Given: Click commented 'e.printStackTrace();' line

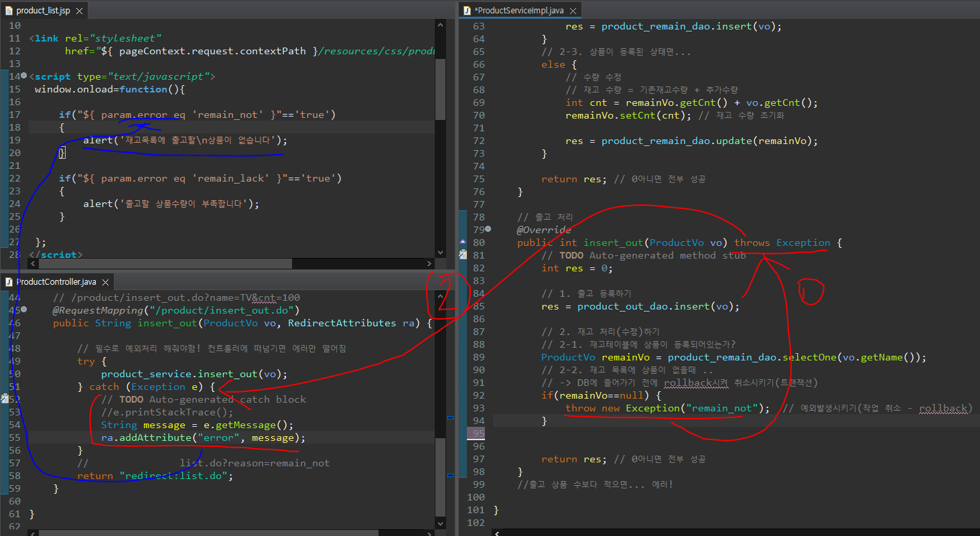Looking at the screenshot, I should point(167,412).
